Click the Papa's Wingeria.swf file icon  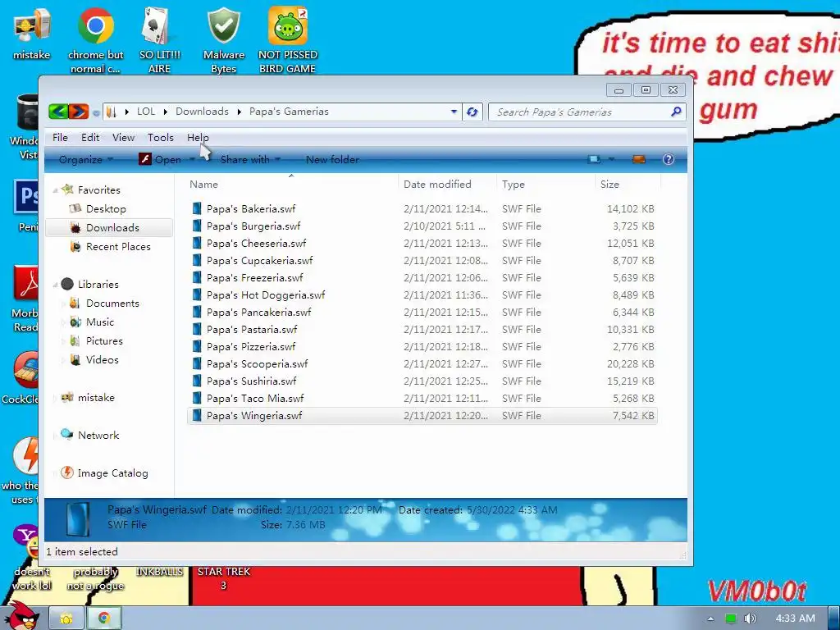pyautogui.click(x=197, y=415)
